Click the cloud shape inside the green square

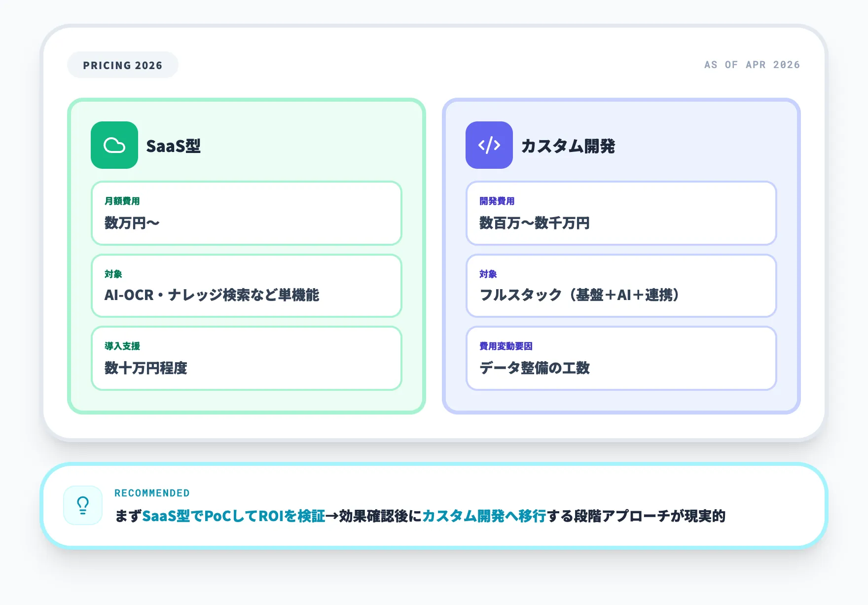coord(113,146)
